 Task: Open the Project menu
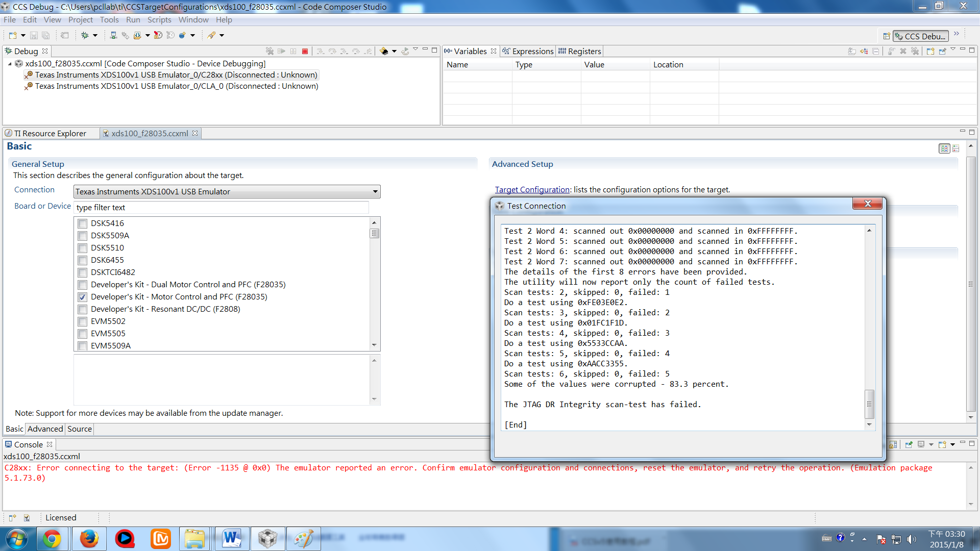tap(81, 19)
